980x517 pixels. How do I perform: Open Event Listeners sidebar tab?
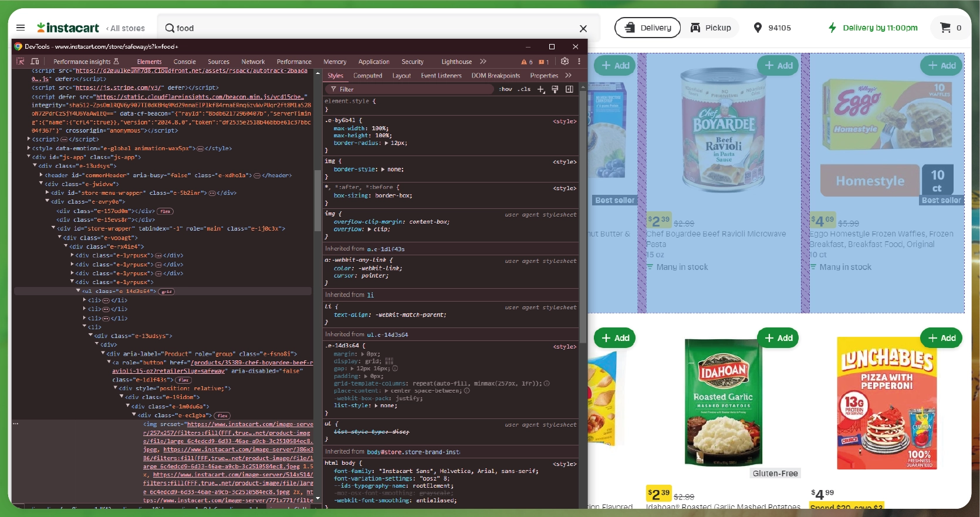[441, 76]
